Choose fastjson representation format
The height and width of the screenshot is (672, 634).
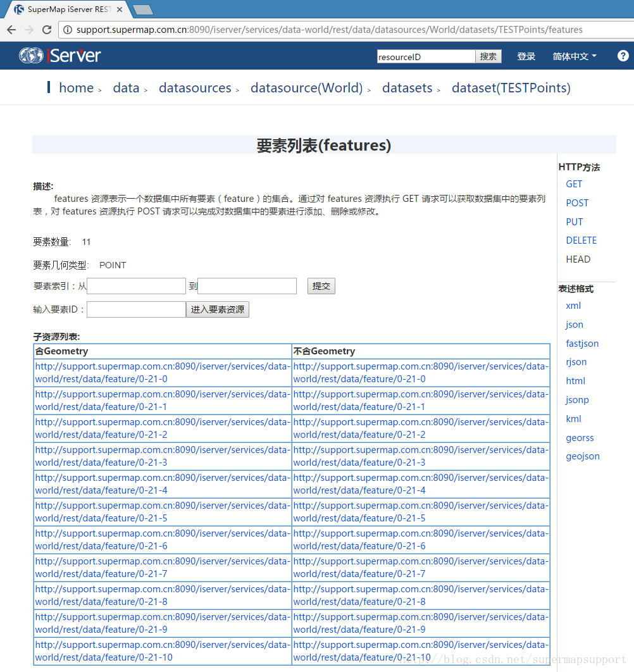click(582, 344)
